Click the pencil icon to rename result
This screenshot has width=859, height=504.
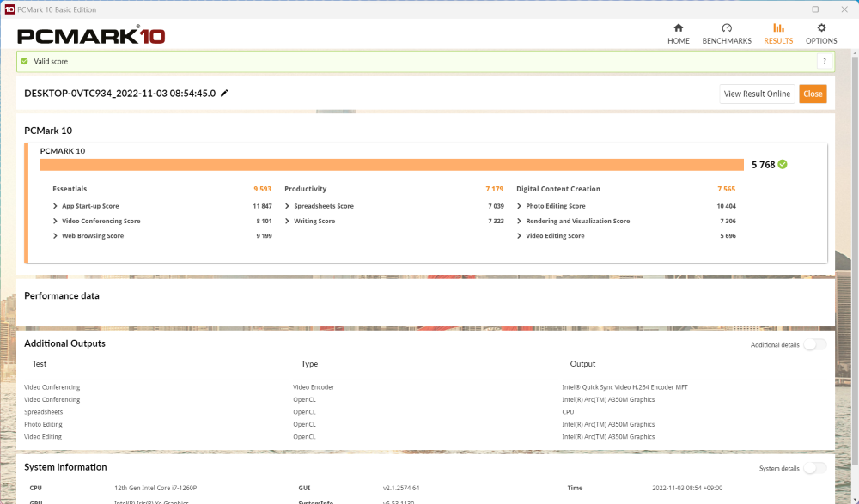click(224, 94)
